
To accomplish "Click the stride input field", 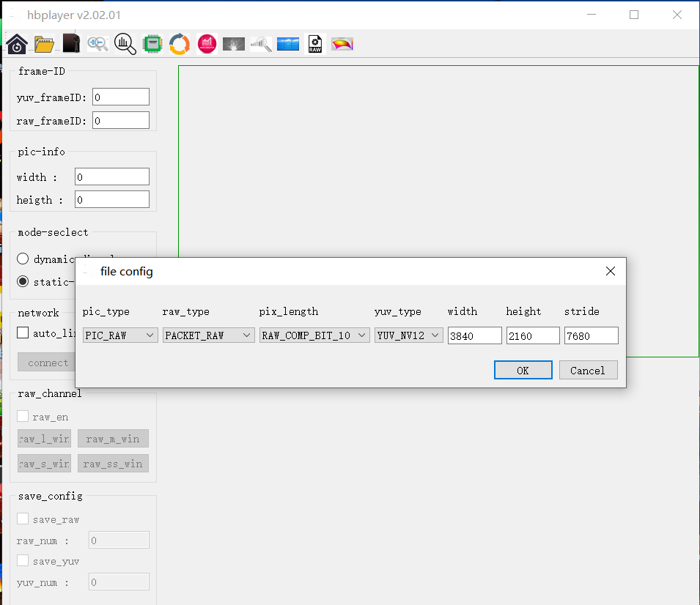I will (x=591, y=335).
